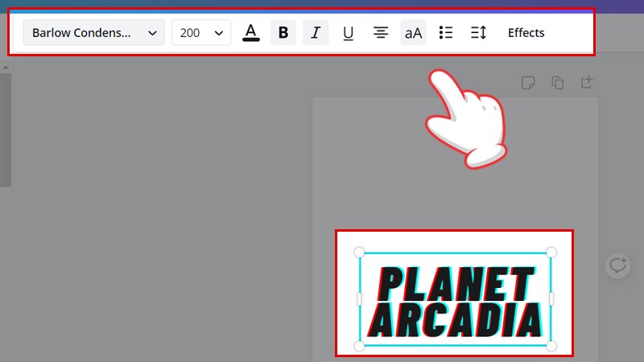Click the bottom-left text box corner handle
The width and height of the screenshot is (644, 362).
click(359, 346)
